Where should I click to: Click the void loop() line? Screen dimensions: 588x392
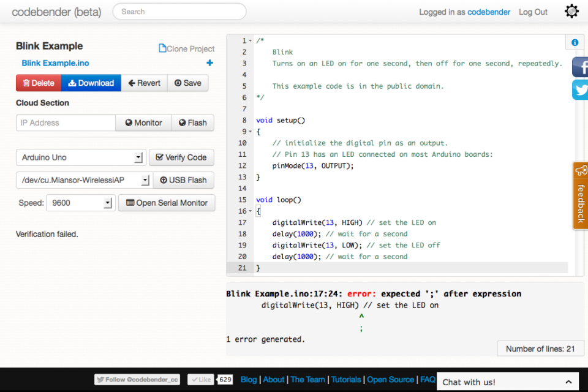279,200
